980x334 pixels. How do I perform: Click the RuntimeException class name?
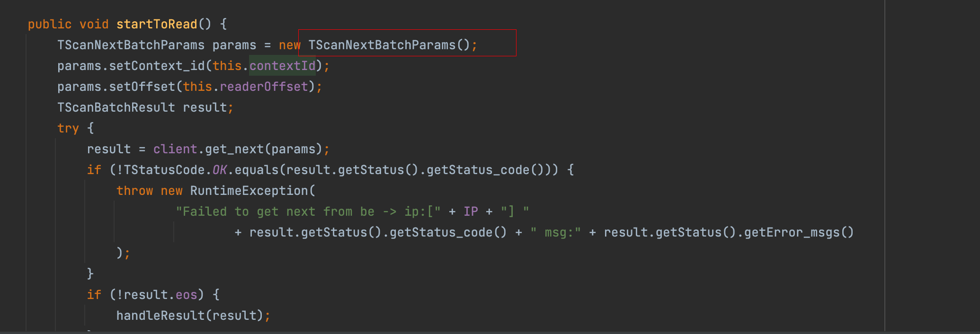pos(249,191)
